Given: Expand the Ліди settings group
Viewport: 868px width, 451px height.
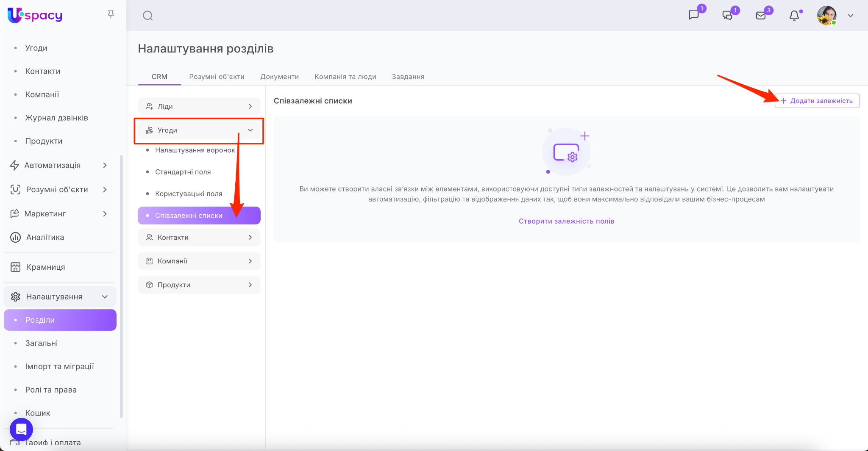Looking at the screenshot, I should (250, 106).
